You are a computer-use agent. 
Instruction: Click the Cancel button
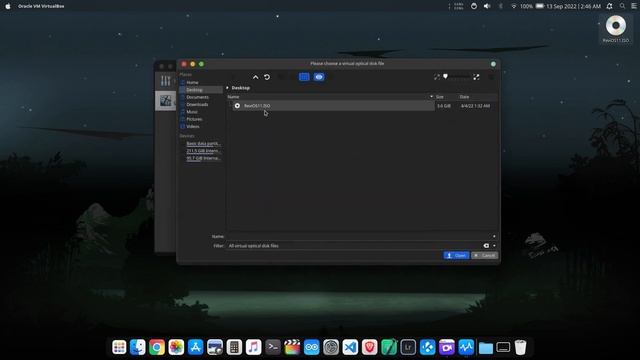click(484, 256)
